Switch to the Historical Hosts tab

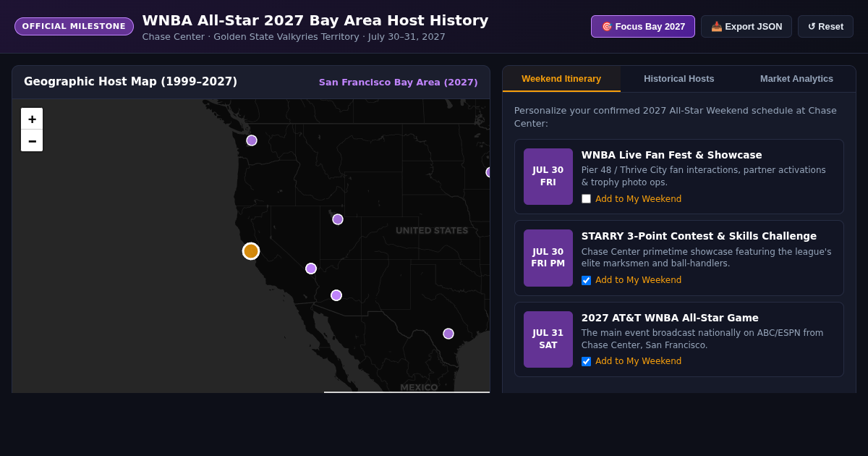click(x=679, y=79)
